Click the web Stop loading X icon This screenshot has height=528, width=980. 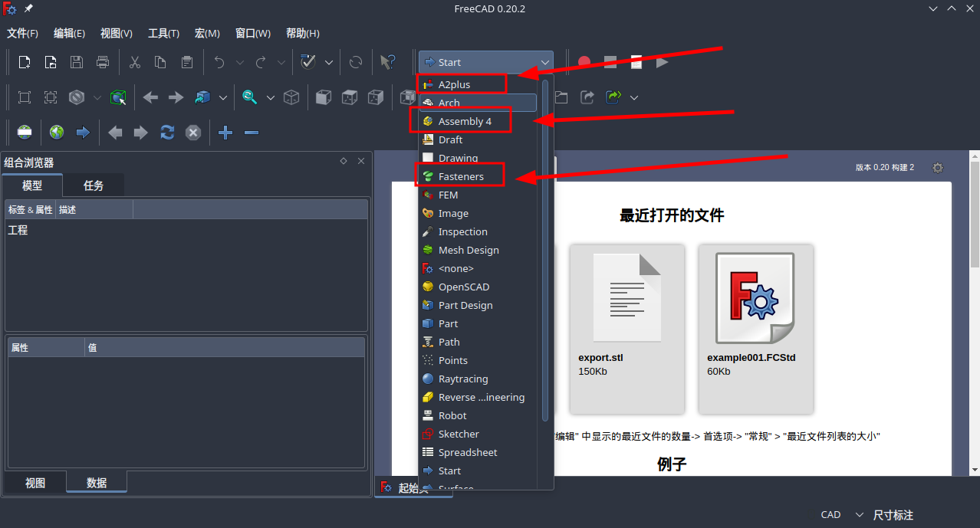click(193, 133)
